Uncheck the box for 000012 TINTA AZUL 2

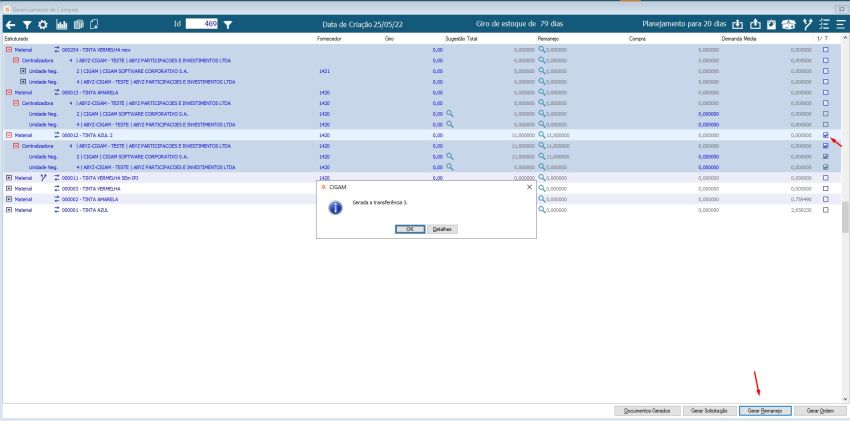[x=826, y=135]
